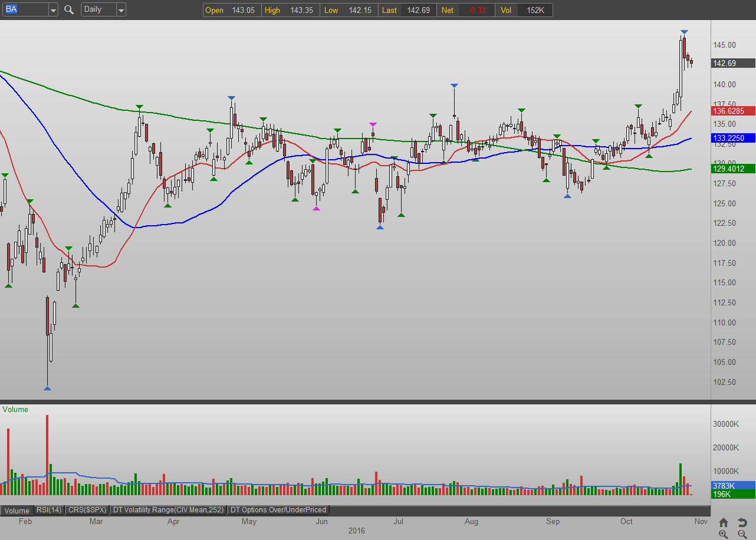Click the Home icon to reset chart
The image size is (756, 540).
point(724,522)
